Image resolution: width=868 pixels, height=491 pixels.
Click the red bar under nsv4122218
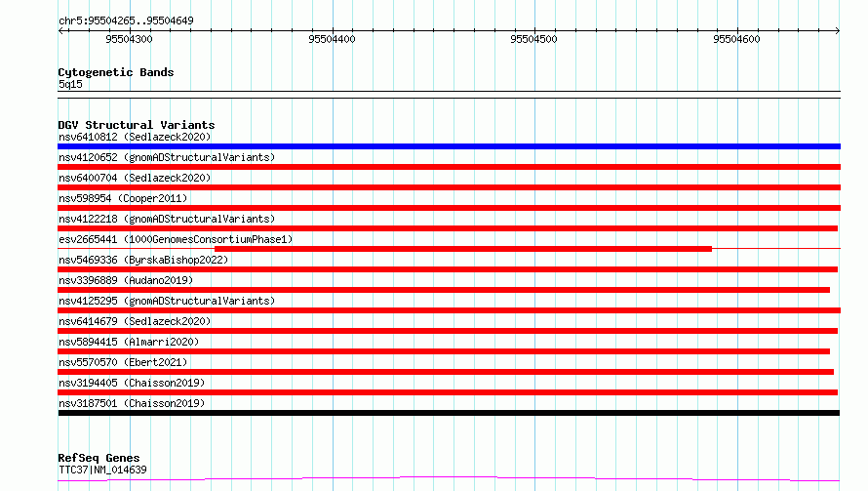click(x=448, y=228)
